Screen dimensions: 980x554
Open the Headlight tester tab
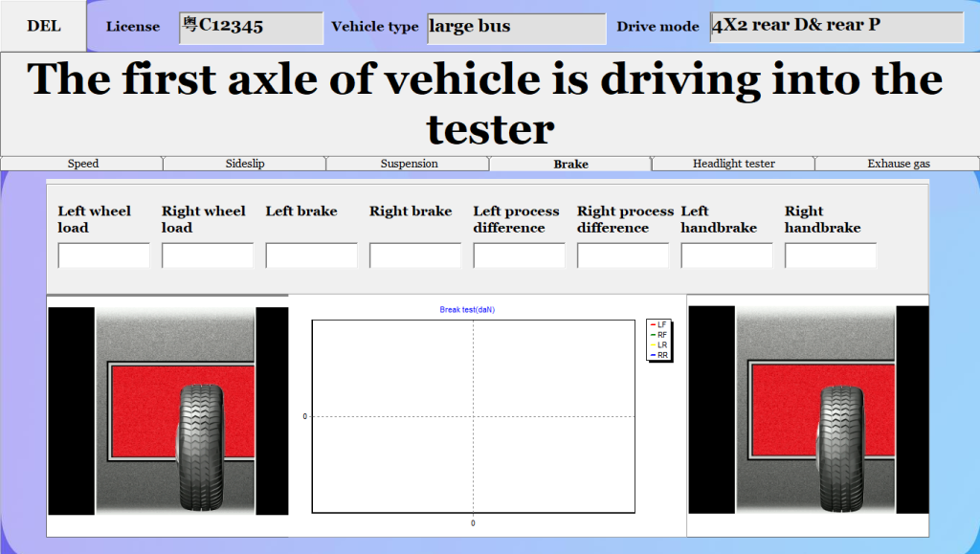pos(733,164)
